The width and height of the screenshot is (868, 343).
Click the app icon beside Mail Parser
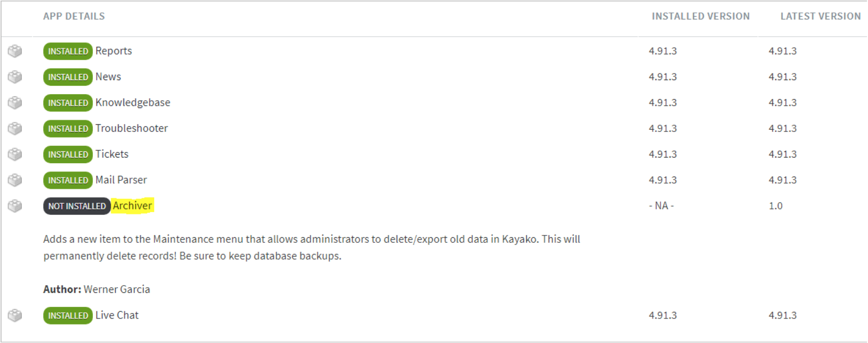15,180
